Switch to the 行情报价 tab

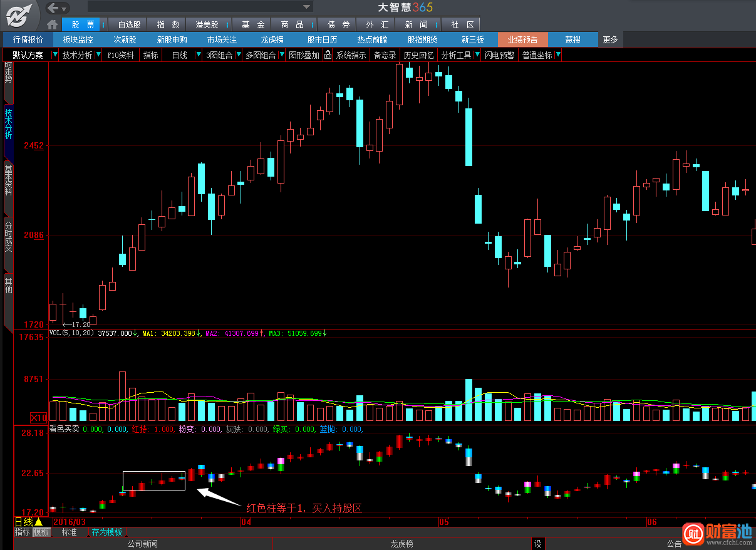click(x=28, y=39)
